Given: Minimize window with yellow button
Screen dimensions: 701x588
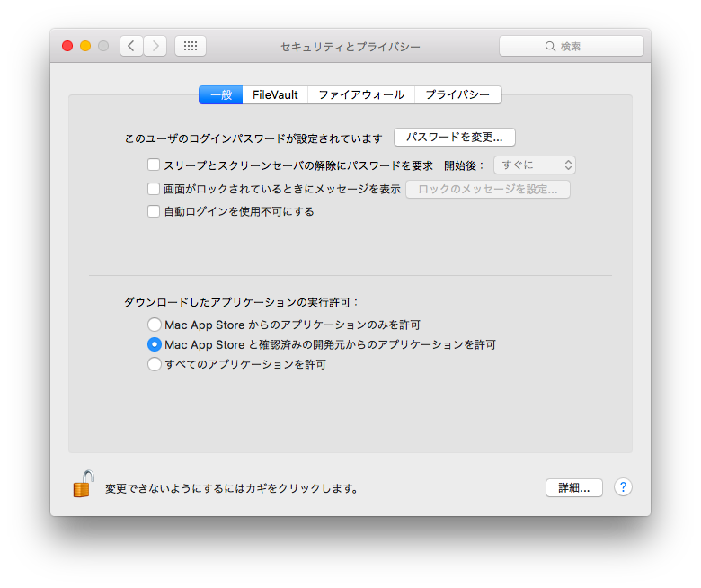Looking at the screenshot, I should (85, 46).
